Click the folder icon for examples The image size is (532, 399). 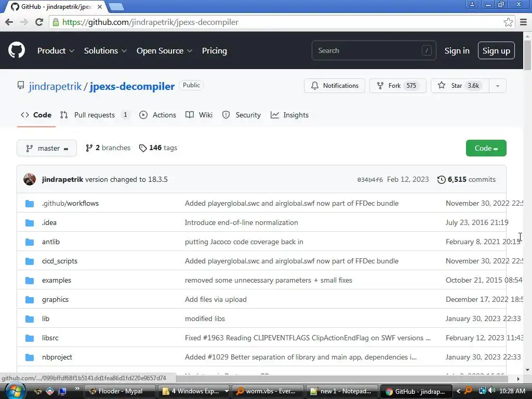(30, 281)
